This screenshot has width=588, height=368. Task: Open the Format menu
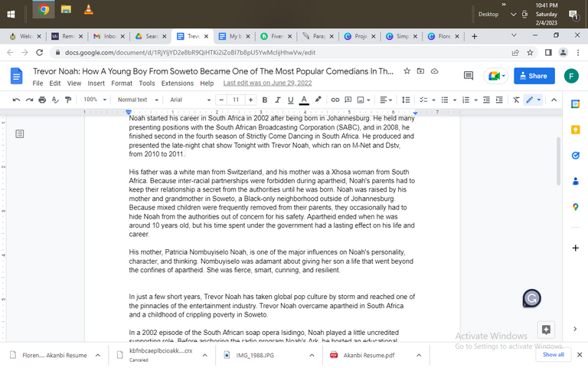pyautogui.click(x=122, y=84)
